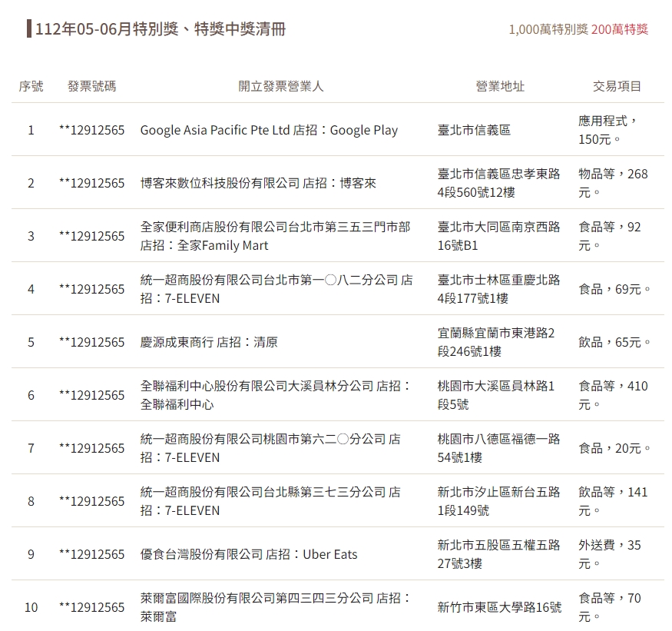This screenshot has width=672, height=631.
Task: Click the 營業地址 column header
Action: [500, 86]
